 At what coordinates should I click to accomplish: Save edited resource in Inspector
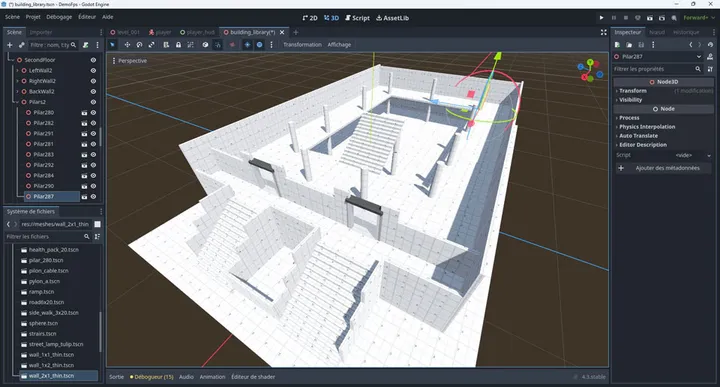(x=641, y=45)
